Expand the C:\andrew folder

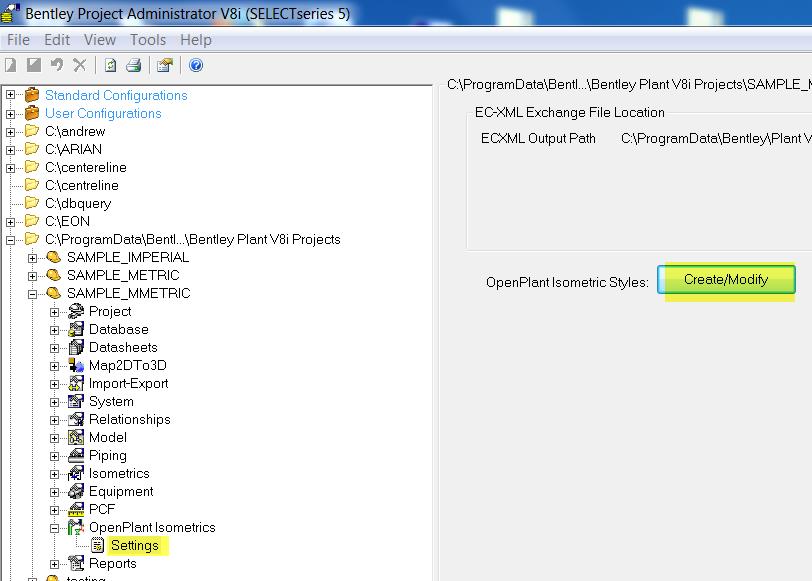[x=10, y=132]
